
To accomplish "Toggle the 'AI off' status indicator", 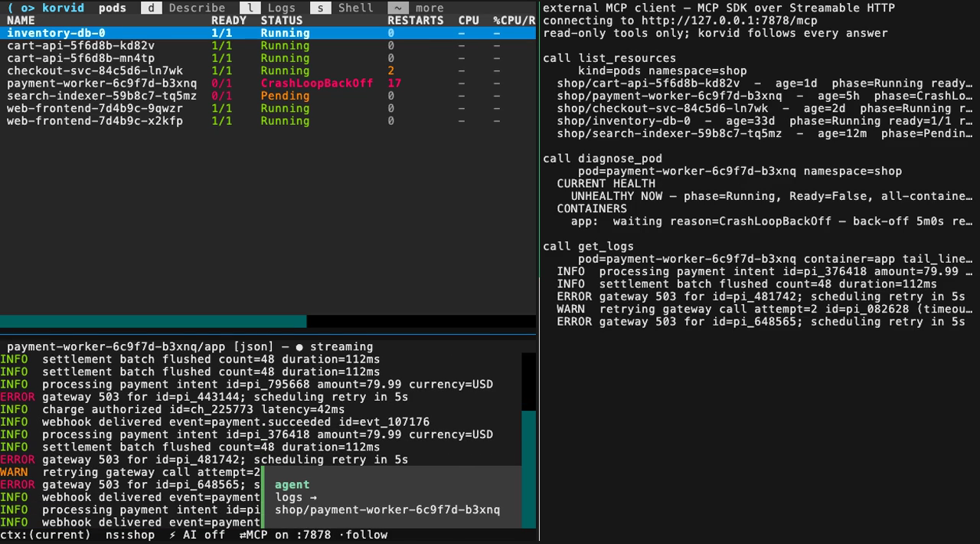I will (197, 535).
